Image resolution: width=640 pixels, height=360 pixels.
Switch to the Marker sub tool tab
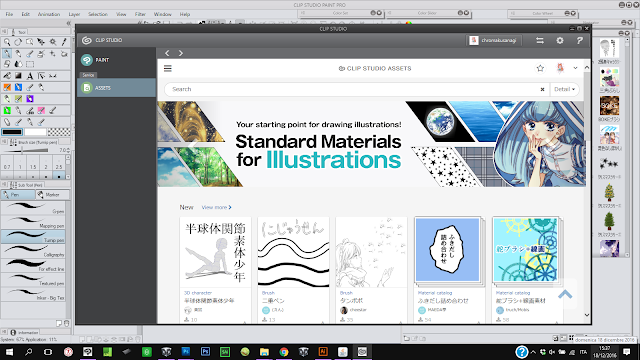(x=53, y=195)
